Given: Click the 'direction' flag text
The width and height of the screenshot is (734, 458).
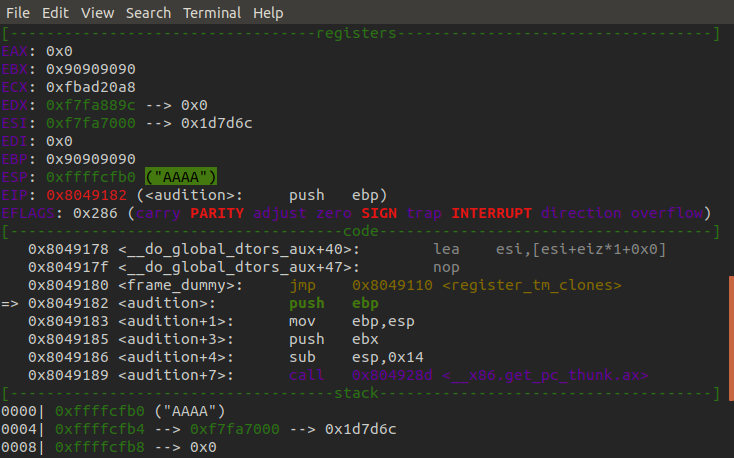Looking at the screenshot, I should pyautogui.click(x=581, y=213).
